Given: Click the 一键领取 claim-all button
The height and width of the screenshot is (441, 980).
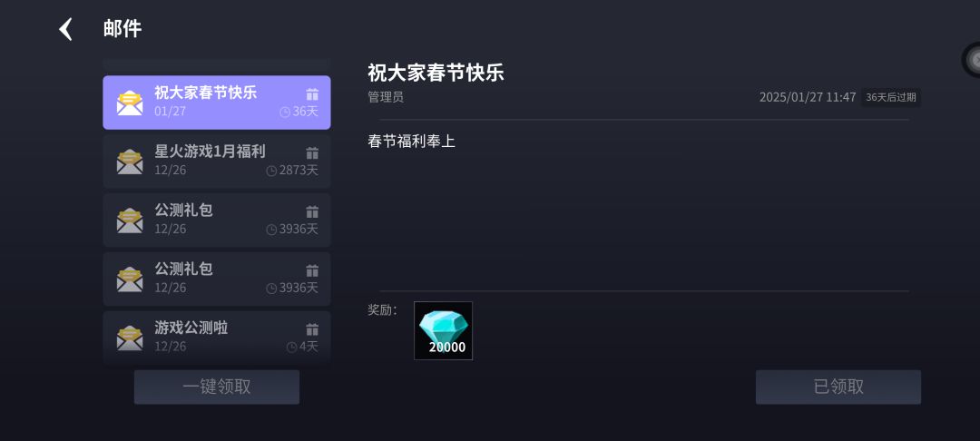Looking at the screenshot, I should (x=216, y=387).
